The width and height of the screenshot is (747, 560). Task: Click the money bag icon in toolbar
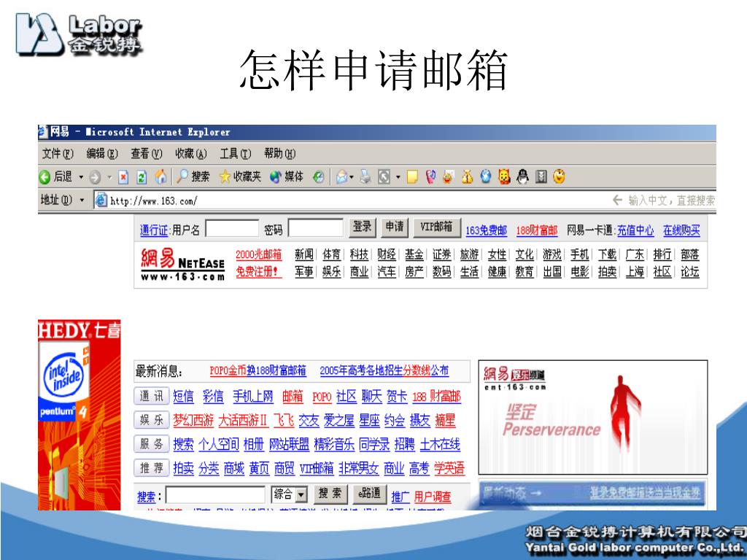point(467,176)
